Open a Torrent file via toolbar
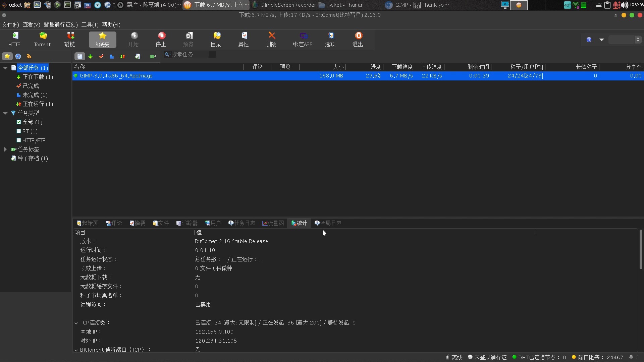644x362 pixels. 42,39
